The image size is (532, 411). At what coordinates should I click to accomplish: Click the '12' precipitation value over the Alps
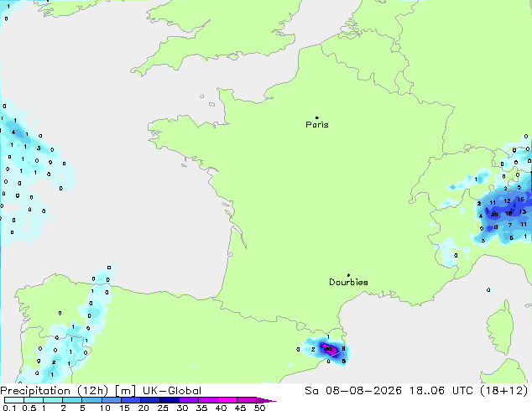pos(507,201)
